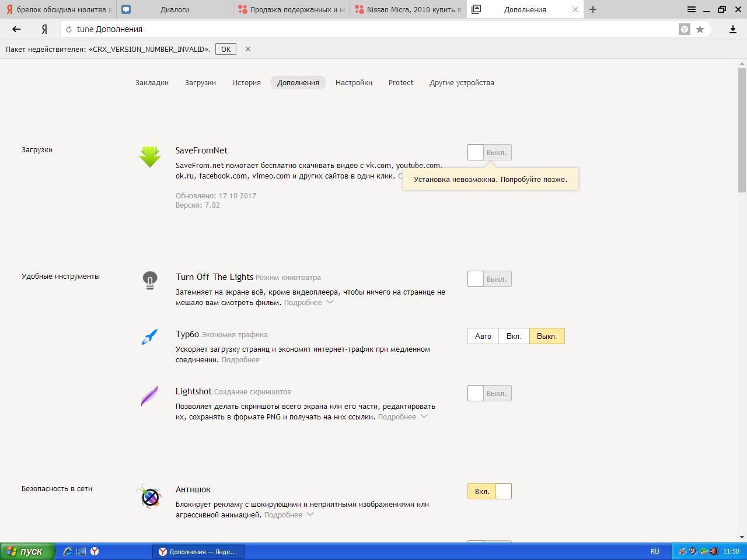Switch to the Protect section
The width and height of the screenshot is (747, 560).
[401, 82]
